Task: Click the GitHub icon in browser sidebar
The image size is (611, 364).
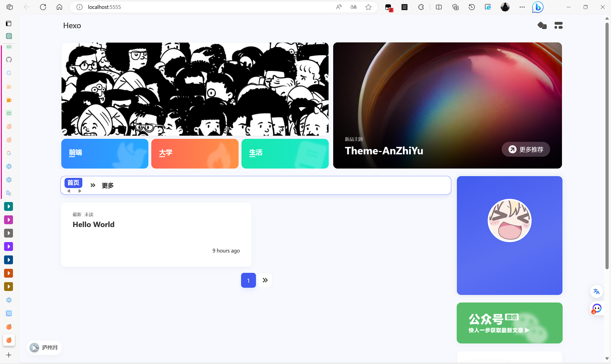Action: (x=9, y=60)
